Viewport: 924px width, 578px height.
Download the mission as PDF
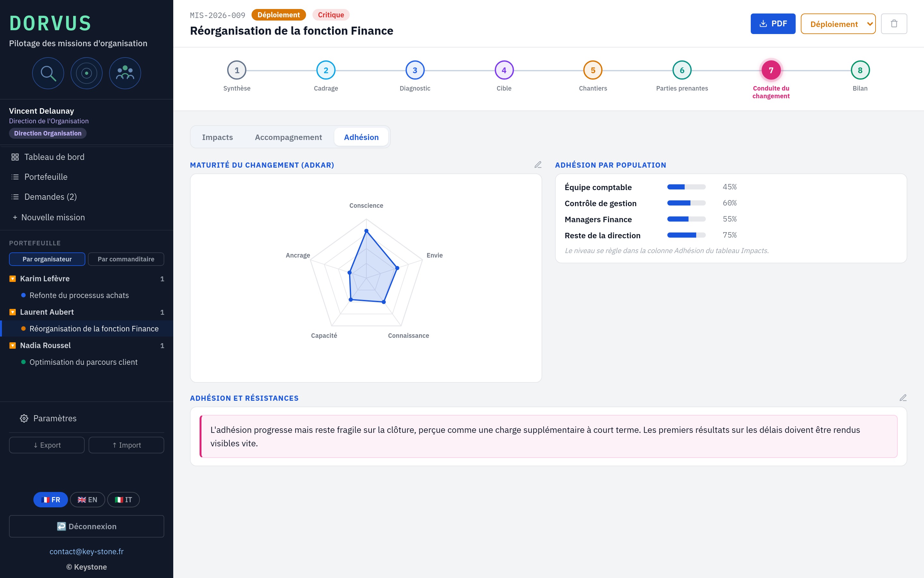[x=773, y=24]
